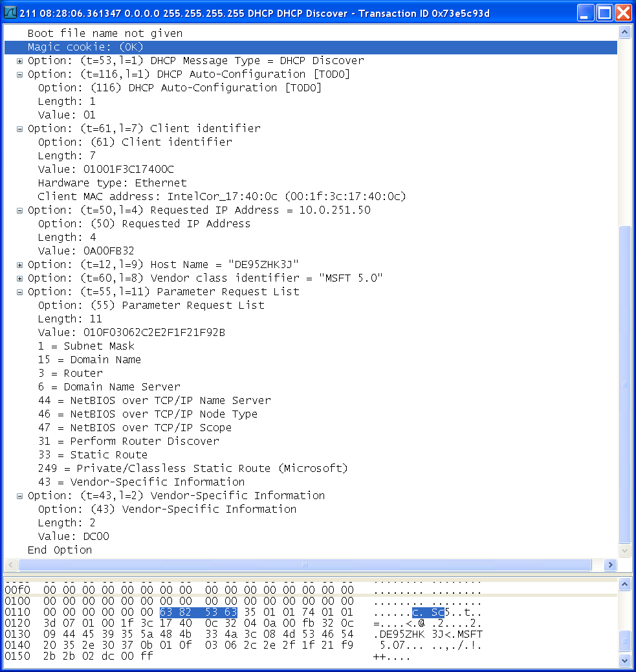Collapse the Vendor-Specific Information option 43
Image resolution: width=636 pixels, height=672 pixels.
[19, 497]
